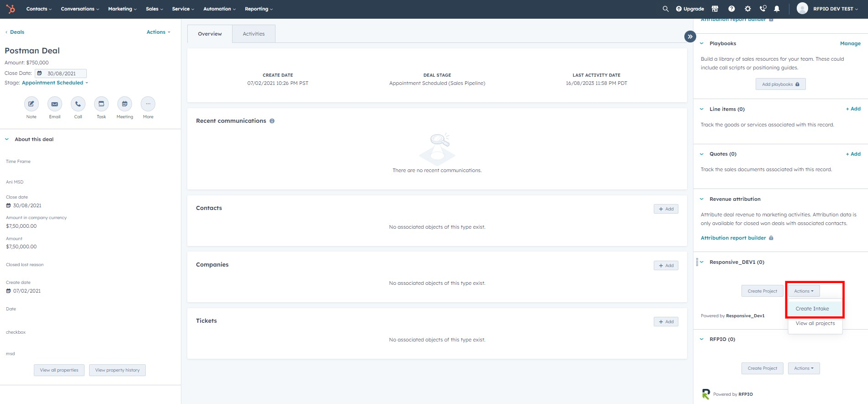Go back to Deals
The width and height of the screenshot is (868, 404).
tap(15, 32)
